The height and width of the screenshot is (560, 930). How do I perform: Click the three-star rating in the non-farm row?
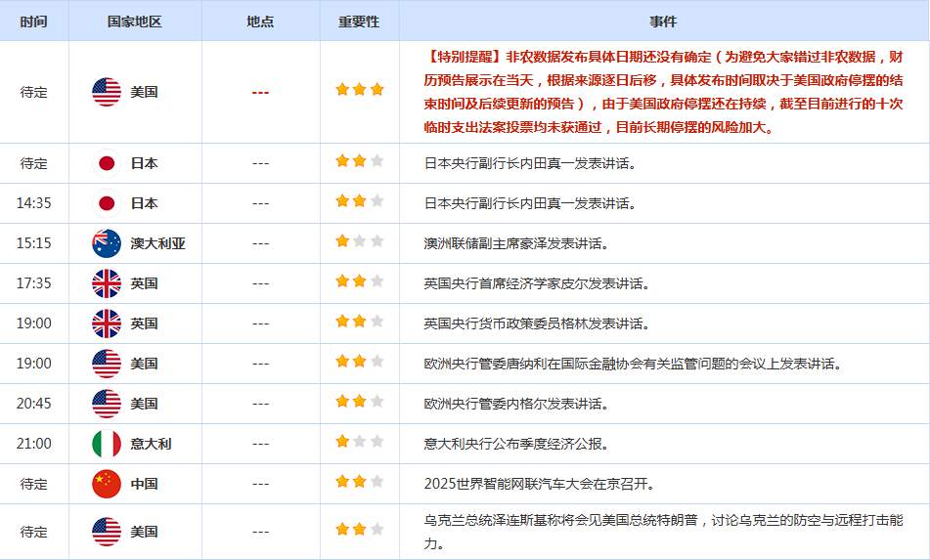[x=360, y=90]
